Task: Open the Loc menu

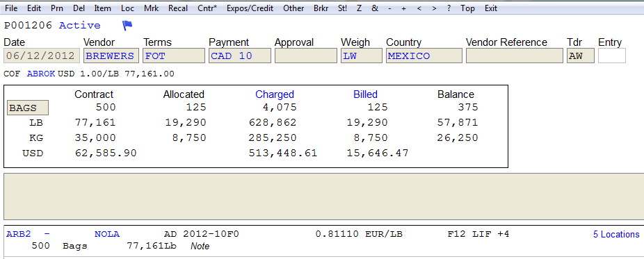Action: (x=128, y=8)
